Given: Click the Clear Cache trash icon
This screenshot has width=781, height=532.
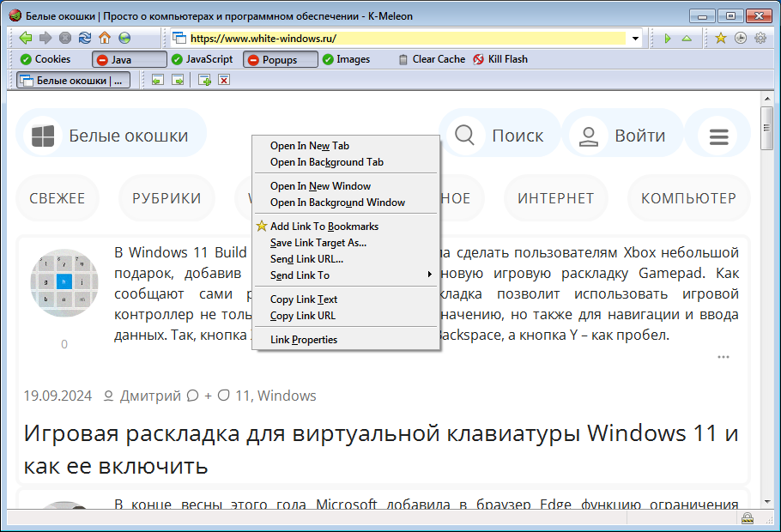Looking at the screenshot, I should coord(403,59).
